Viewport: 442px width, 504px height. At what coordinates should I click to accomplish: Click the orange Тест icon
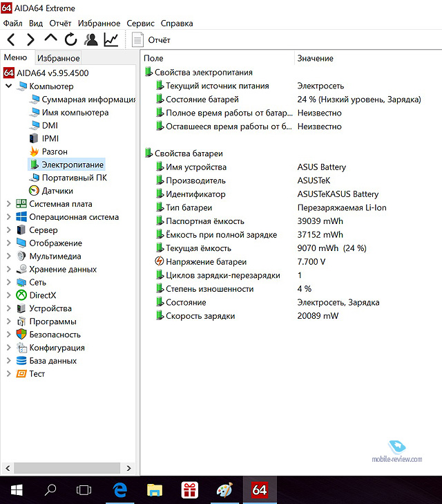pos(21,374)
